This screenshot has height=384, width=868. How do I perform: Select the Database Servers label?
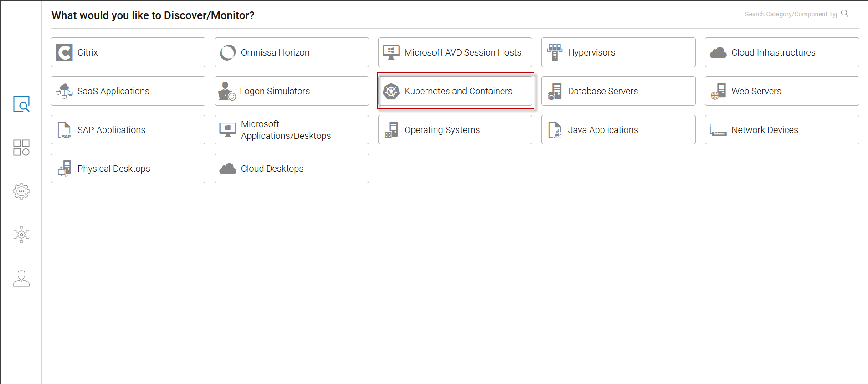point(603,91)
